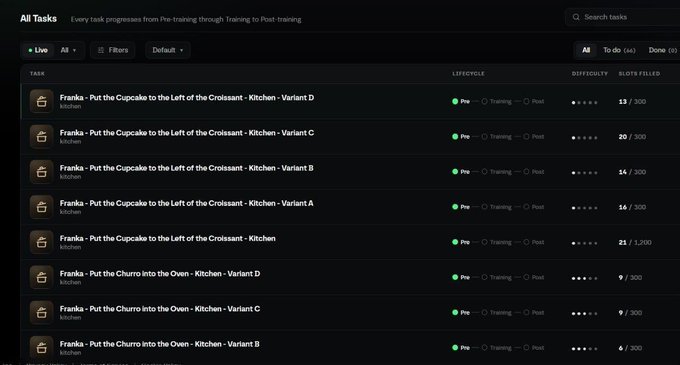This screenshot has width=680, height=365.
Task: Click the Post lifecycle circle for Cupcake Variant B
Action: click(526, 172)
